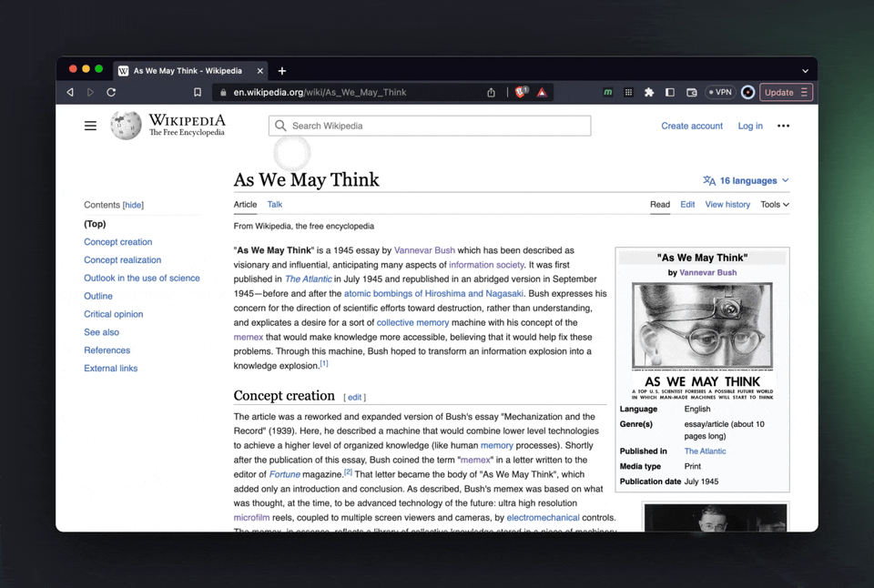Switch to the Talk tab
The height and width of the screenshot is (588, 874).
275,205
